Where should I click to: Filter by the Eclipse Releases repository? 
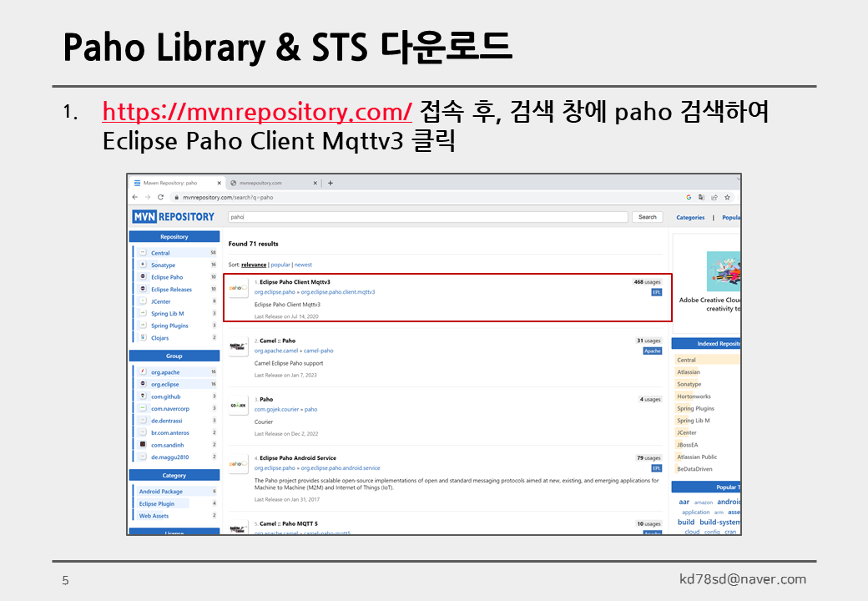pyautogui.click(x=171, y=290)
